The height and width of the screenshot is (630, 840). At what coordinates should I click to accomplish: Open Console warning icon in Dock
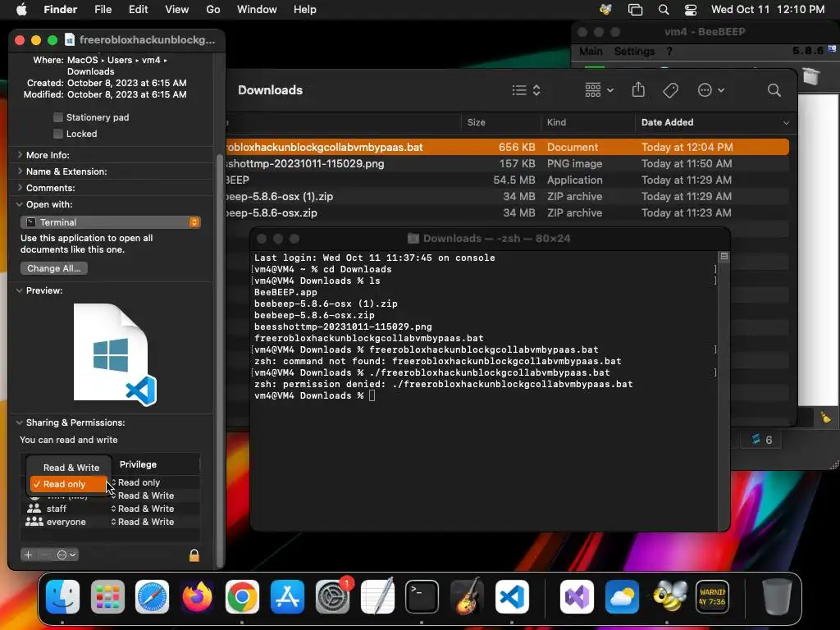click(712, 597)
